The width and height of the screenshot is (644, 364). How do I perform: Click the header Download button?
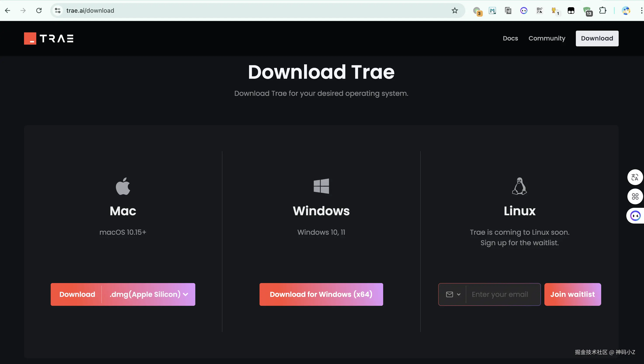(597, 38)
